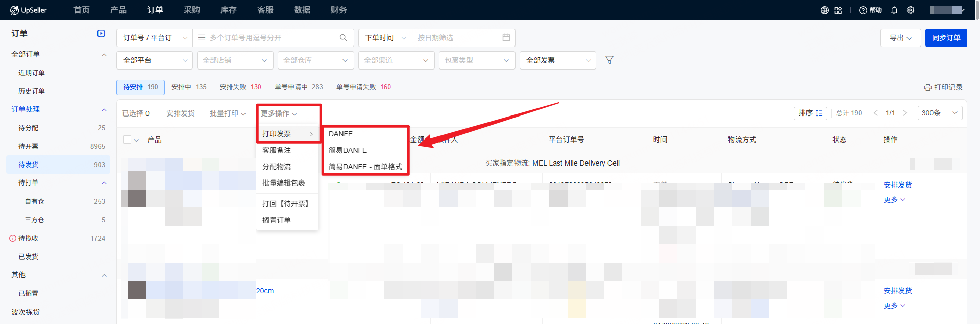Switch to the 安排失败 tab
This screenshot has width=980, height=324.
(x=240, y=87)
